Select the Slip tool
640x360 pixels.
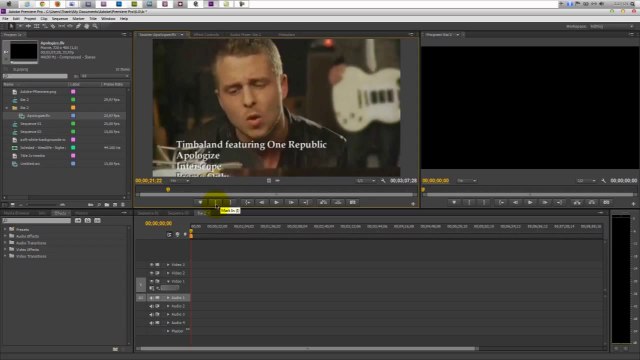pyautogui.click(x=62, y=26)
